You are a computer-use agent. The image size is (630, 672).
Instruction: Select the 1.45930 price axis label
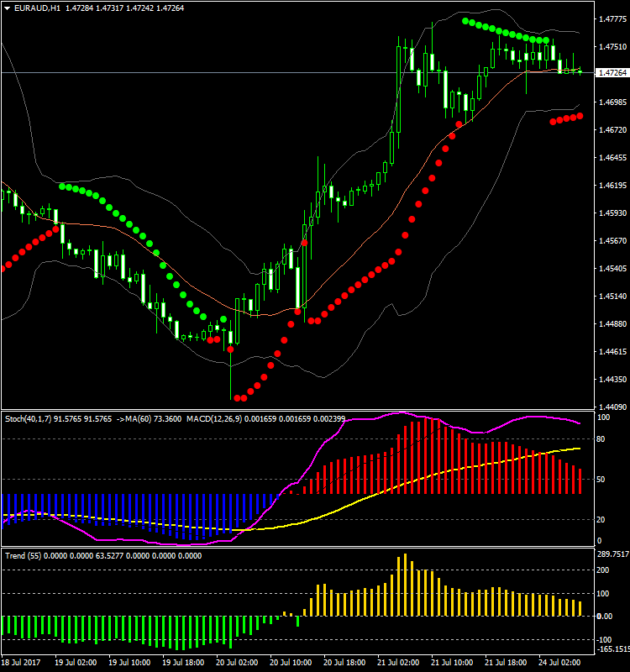tap(612, 213)
